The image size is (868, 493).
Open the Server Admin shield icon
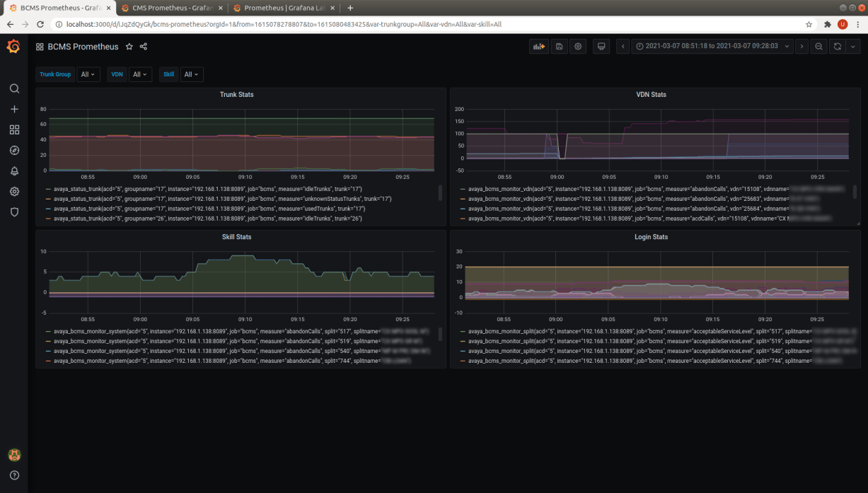click(14, 211)
